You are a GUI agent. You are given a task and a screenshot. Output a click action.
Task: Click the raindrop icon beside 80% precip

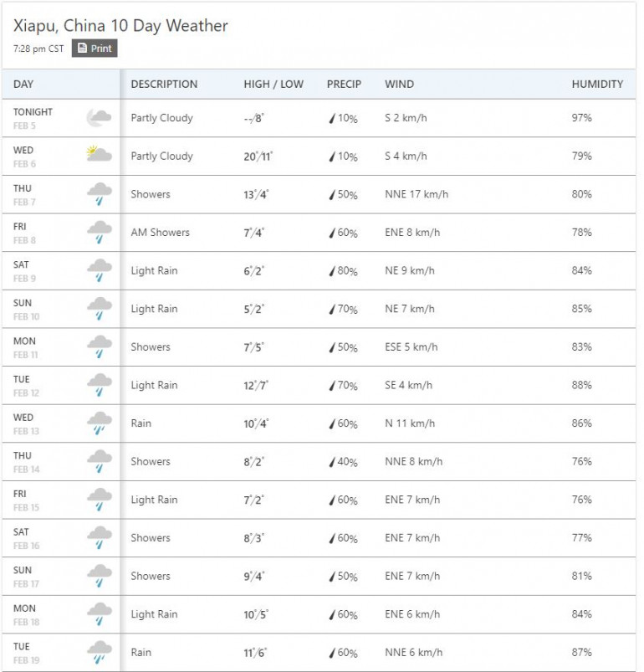click(x=331, y=271)
